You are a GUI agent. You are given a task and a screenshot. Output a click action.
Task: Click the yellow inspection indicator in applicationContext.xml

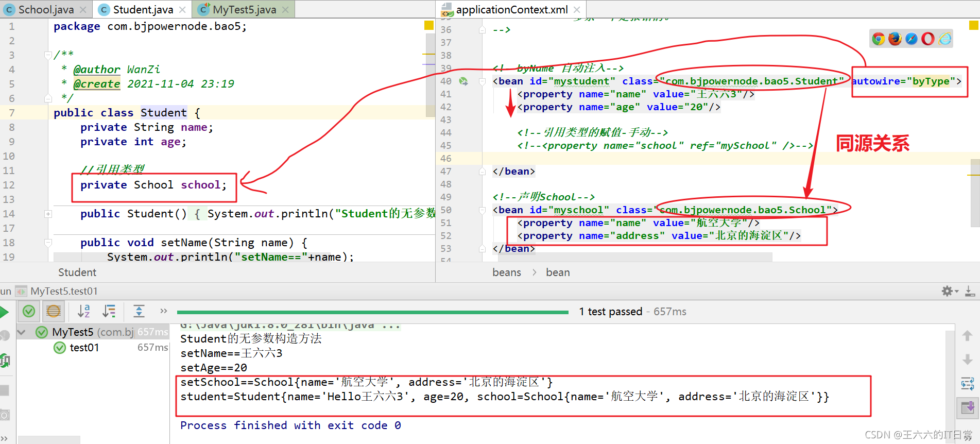click(974, 25)
